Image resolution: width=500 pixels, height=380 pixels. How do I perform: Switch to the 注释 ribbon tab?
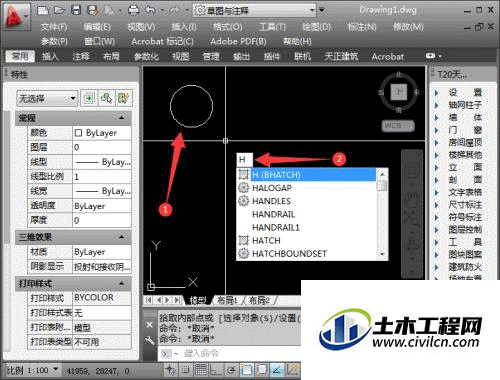[x=81, y=57]
